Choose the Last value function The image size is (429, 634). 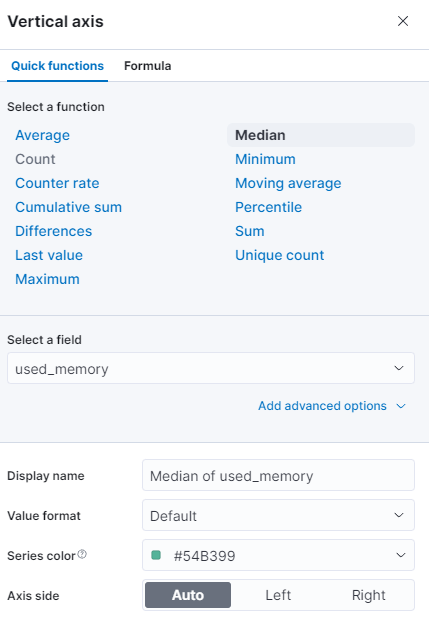(49, 255)
